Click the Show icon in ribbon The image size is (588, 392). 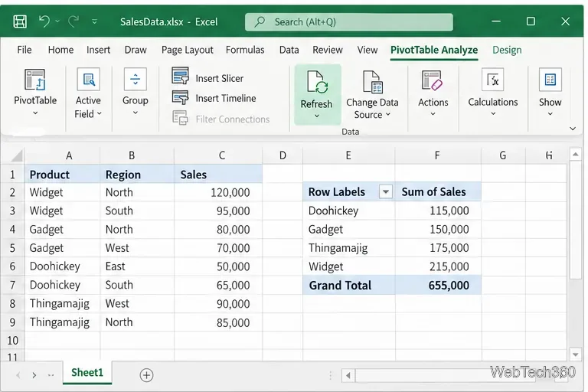tap(550, 80)
